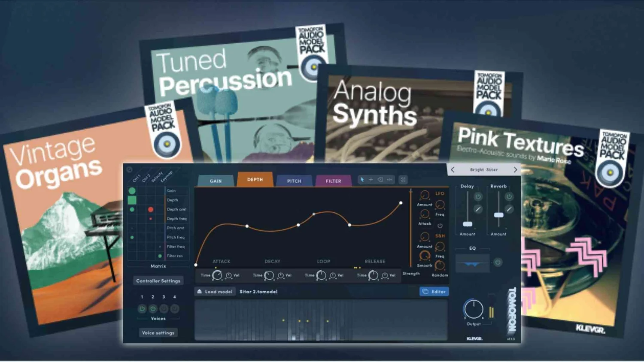The width and height of the screenshot is (644, 362).
Task: Click the Delay Amount slider handle
Action: click(468, 224)
